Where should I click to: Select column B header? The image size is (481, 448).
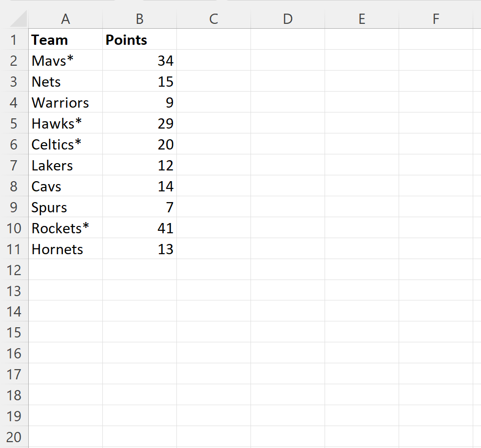pos(139,19)
